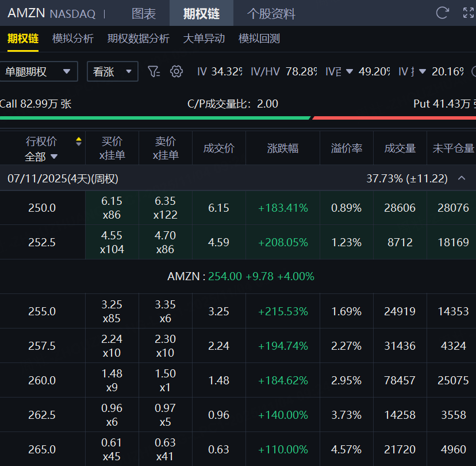Click ask 6.35 x122 cell
The width and height of the screenshot is (476, 466).
pyautogui.click(x=166, y=208)
